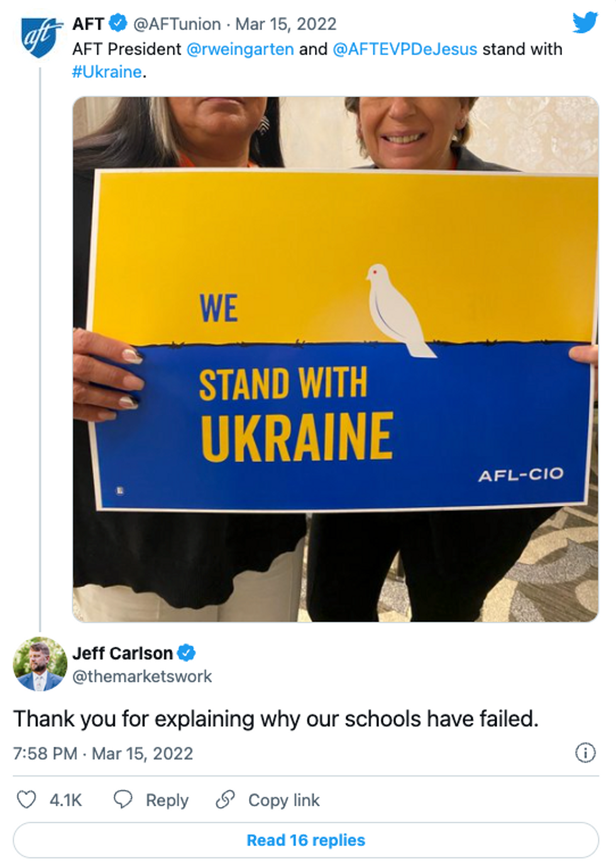Screen dimensions: 616x868
Task: Open the tweet info circle icon
Action: coord(585,752)
